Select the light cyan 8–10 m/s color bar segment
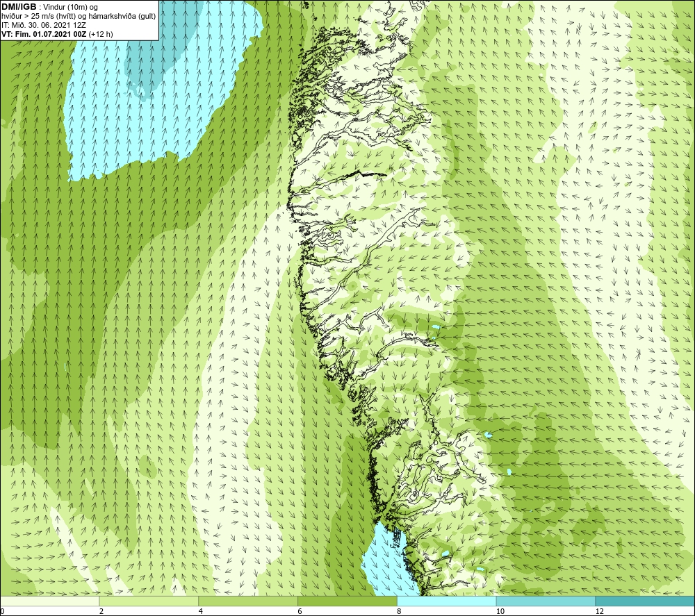This screenshot has width=695, height=616. click(447, 601)
